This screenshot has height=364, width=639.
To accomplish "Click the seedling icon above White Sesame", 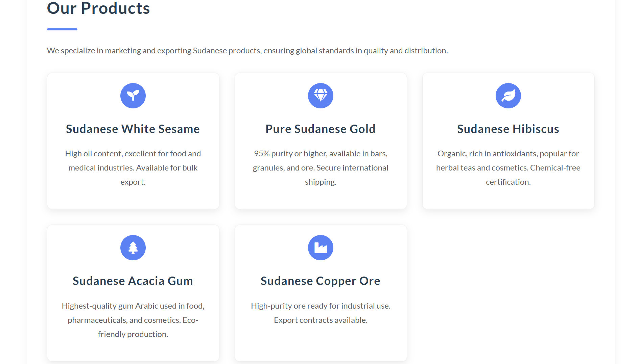I will (133, 96).
